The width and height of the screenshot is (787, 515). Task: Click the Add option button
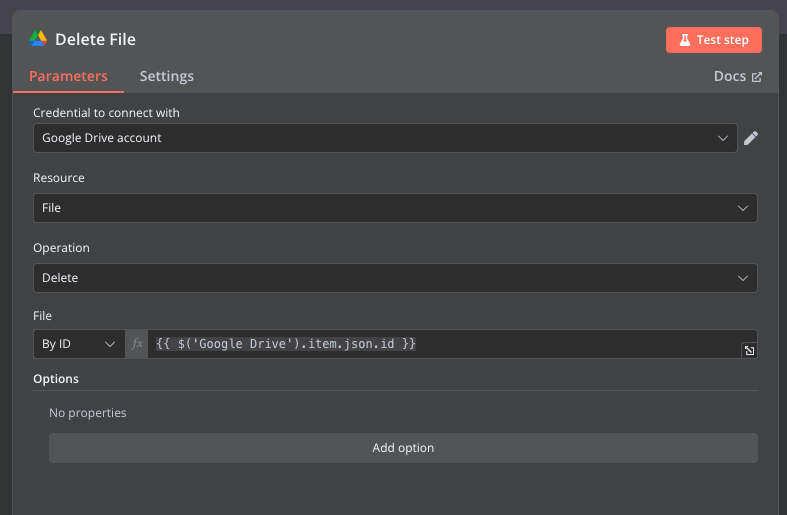(x=403, y=448)
